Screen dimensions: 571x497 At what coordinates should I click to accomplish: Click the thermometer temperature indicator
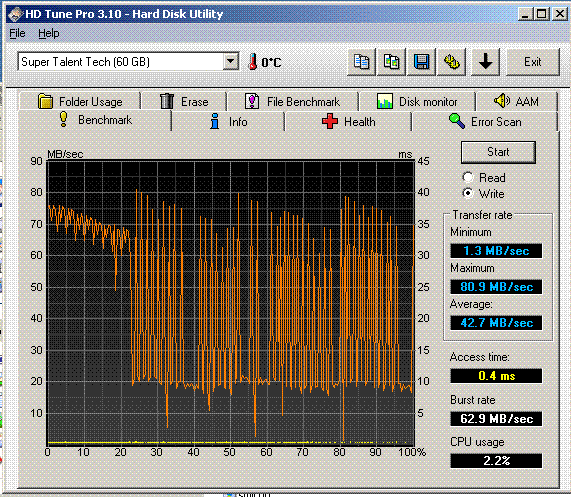[252, 62]
